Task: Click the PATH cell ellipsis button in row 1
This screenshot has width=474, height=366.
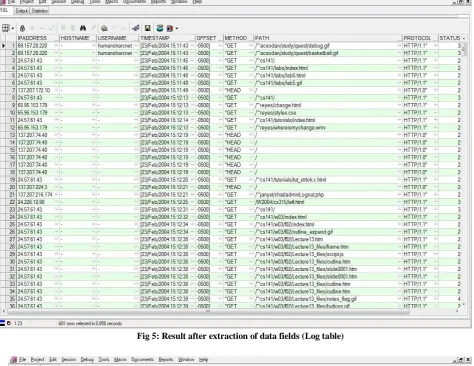Action: tap(399, 46)
